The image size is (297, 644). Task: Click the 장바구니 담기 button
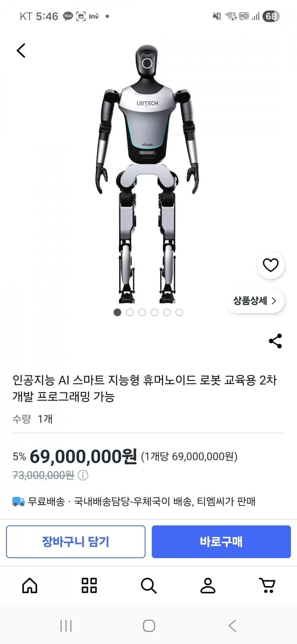coord(76,542)
